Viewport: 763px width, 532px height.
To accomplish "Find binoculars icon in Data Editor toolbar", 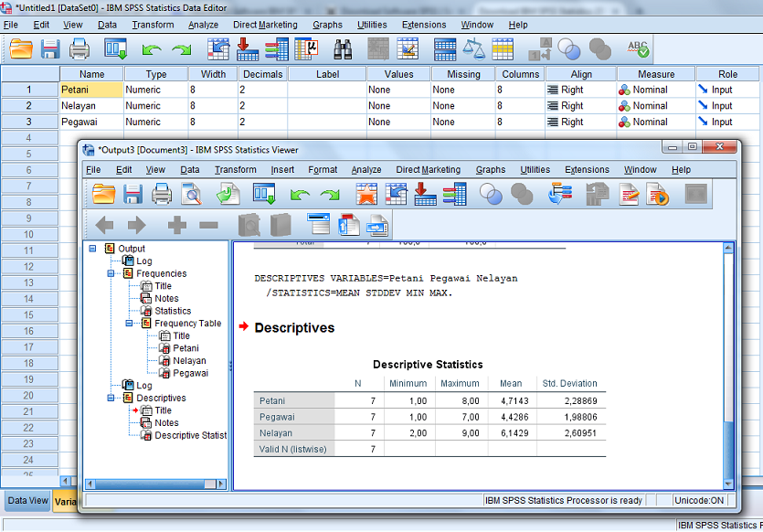I will (343, 49).
